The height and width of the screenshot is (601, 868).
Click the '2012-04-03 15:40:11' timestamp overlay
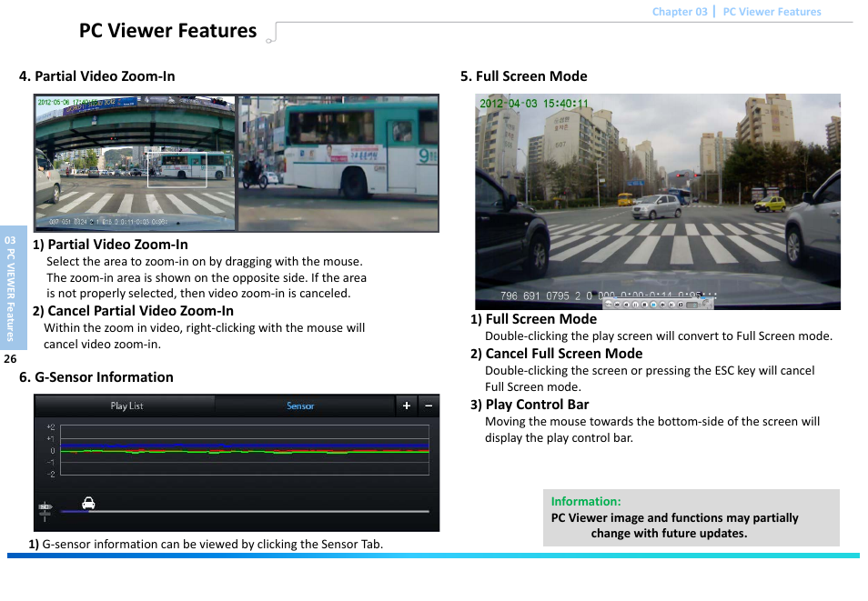click(534, 104)
